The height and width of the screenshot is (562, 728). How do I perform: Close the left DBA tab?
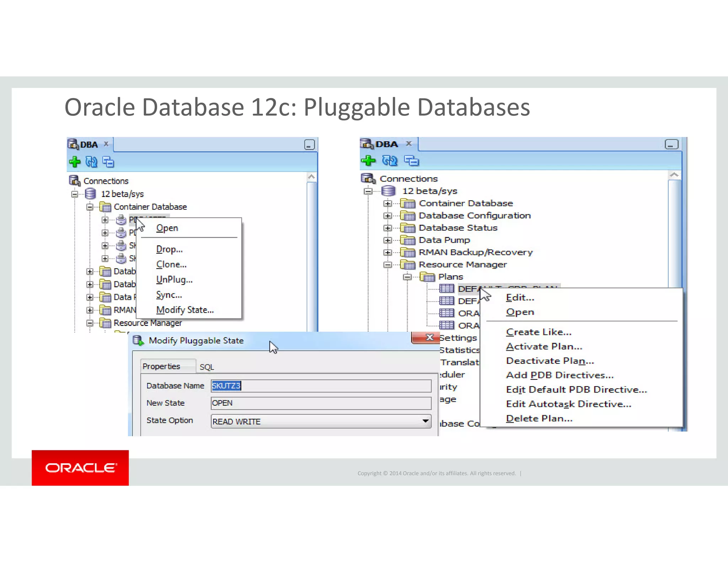(106, 144)
